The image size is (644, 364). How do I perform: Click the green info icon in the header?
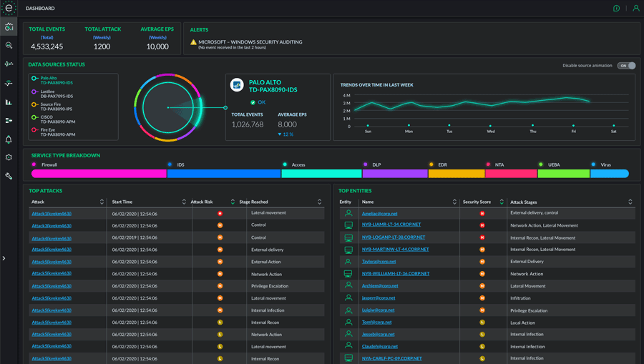tap(616, 9)
